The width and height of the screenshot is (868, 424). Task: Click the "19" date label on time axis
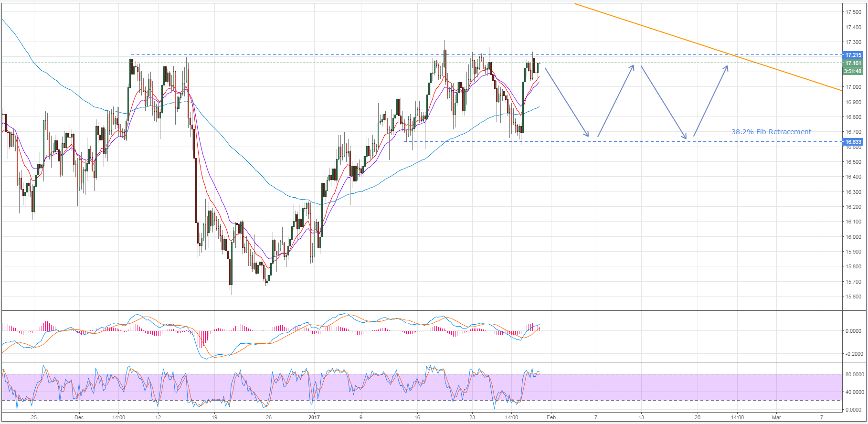point(214,417)
